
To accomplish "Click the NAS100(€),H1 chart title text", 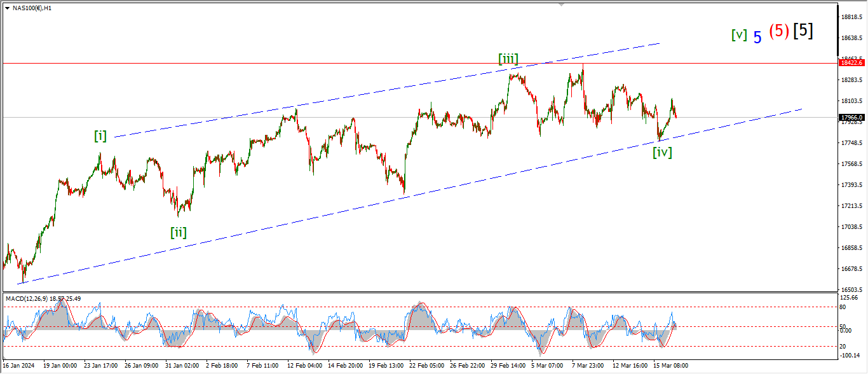I will (x=31, y=9).
